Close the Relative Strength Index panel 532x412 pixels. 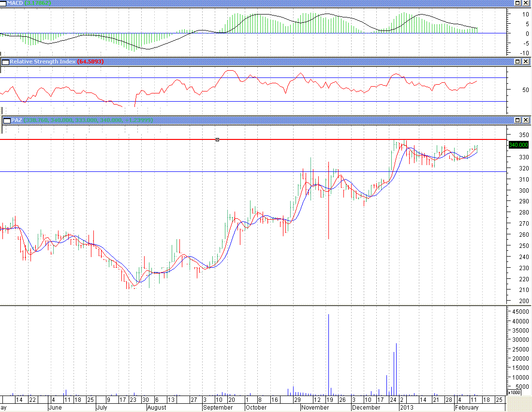coord(526,61)
